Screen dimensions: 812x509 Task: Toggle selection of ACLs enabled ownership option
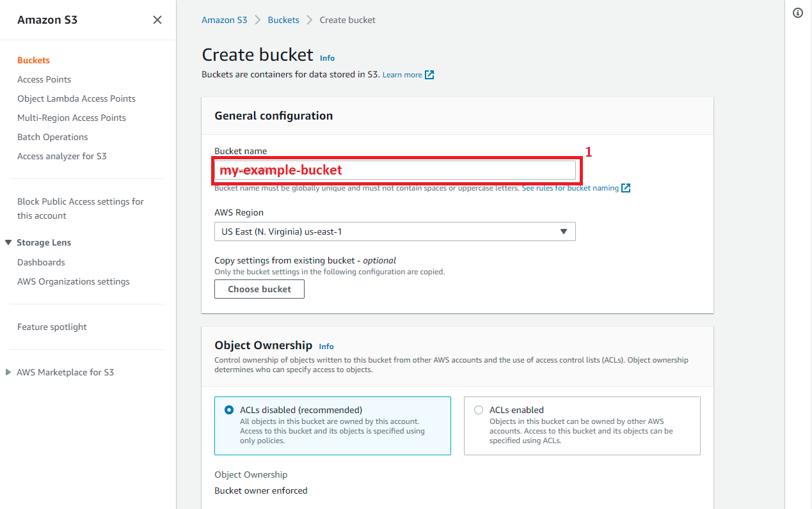click(x=478, y=410)
